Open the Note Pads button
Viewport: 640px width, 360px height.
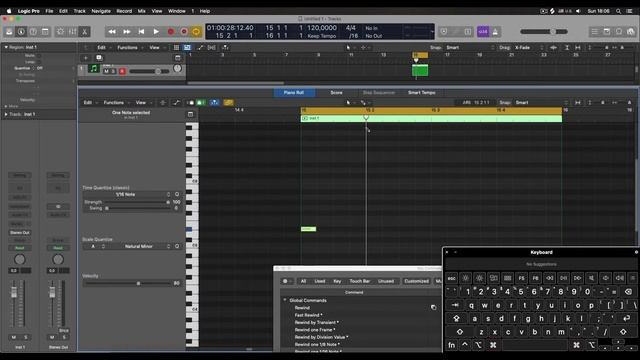(x=607, y=31)
